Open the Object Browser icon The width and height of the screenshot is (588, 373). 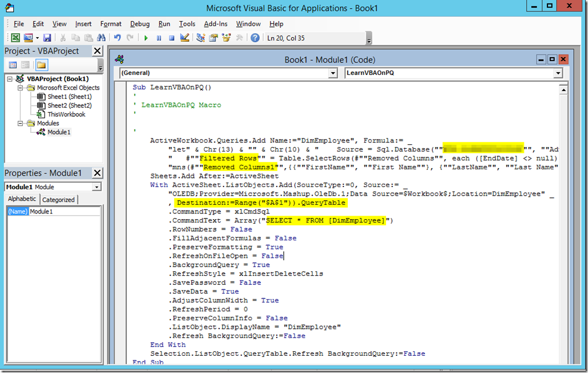pos(226,38)
